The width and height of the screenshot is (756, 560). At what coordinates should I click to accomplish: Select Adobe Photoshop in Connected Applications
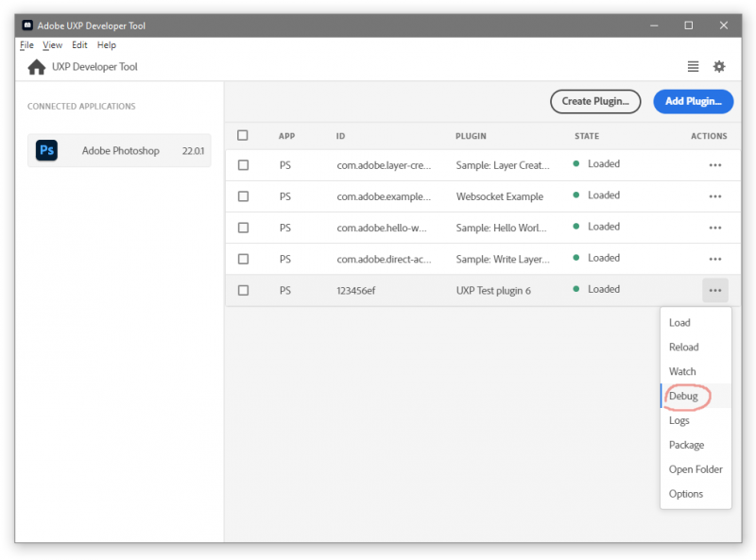pos(120,150)
